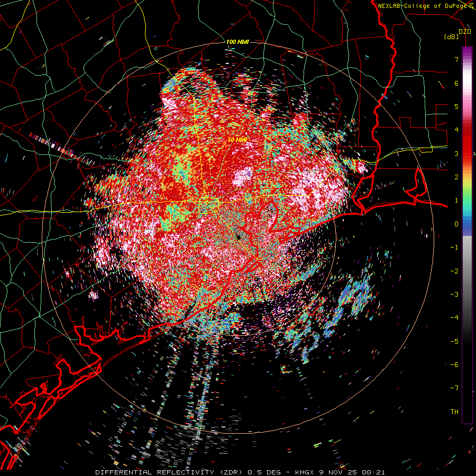Click the 4 value on the dB scale

coord(456,130)
